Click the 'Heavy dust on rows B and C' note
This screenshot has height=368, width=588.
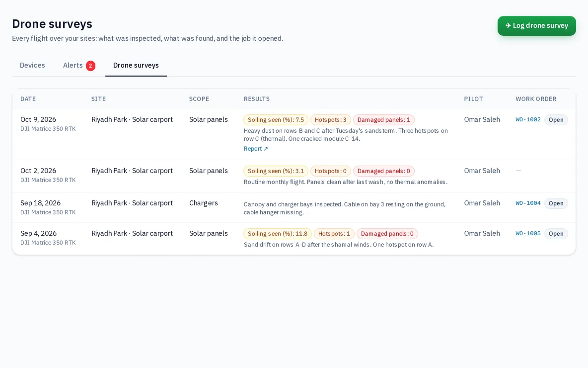coord(346,134)
